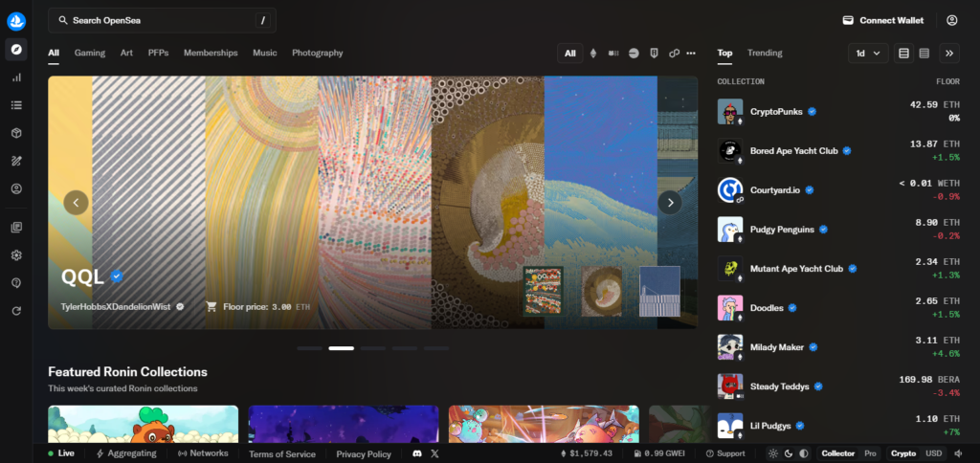The image size is (980, 463).
Task: Click the Connect Wallet button
Action: click(x=883, y=21)
